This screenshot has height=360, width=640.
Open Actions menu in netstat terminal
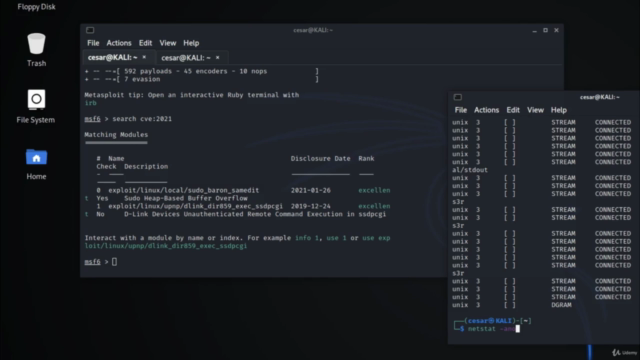point(486,110)
